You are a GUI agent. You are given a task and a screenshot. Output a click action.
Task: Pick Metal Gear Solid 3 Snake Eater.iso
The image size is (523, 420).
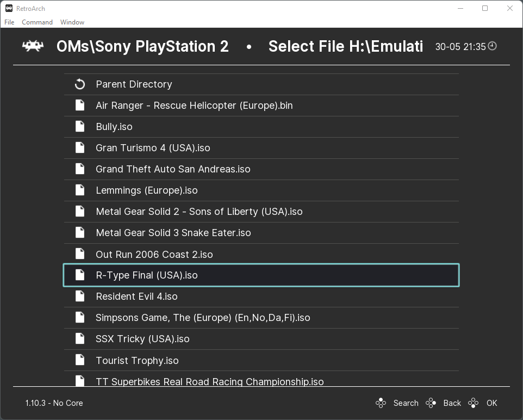(x=261, y=233)
